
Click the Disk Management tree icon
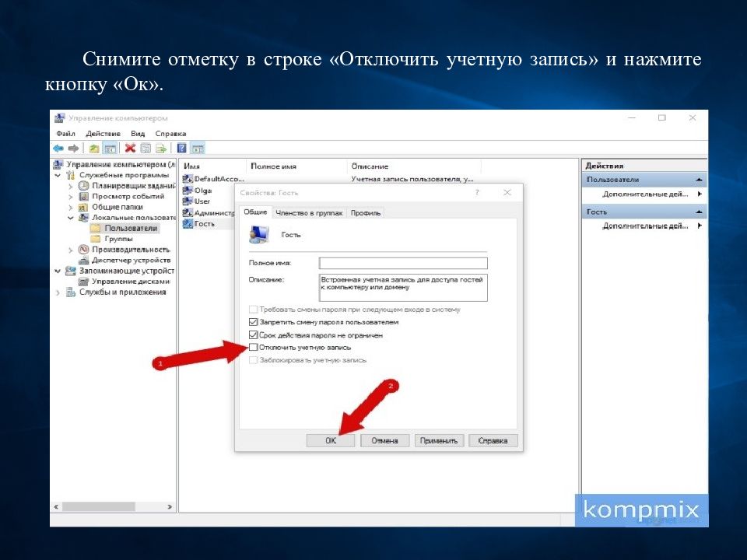(84, 282)
